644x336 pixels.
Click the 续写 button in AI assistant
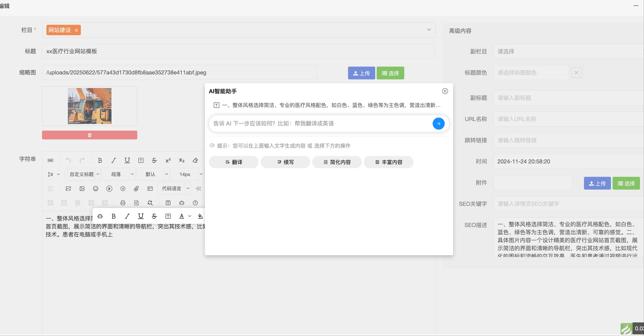285,162
